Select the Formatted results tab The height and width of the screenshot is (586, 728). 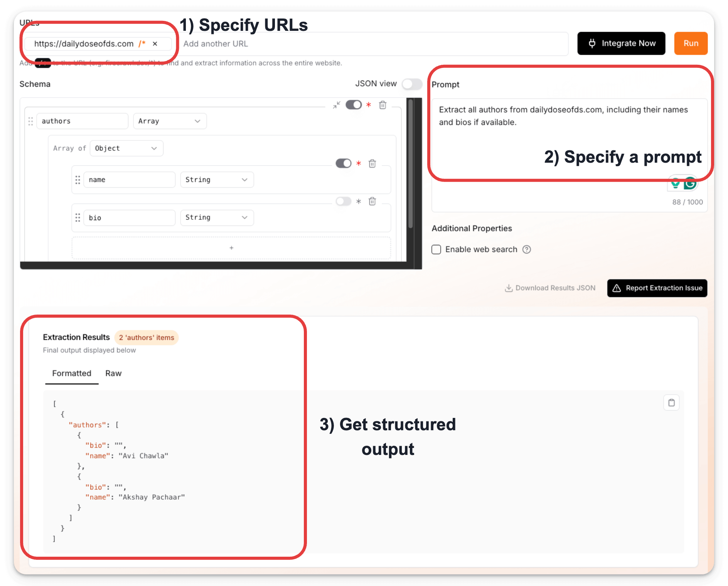(x=71, y=373)
